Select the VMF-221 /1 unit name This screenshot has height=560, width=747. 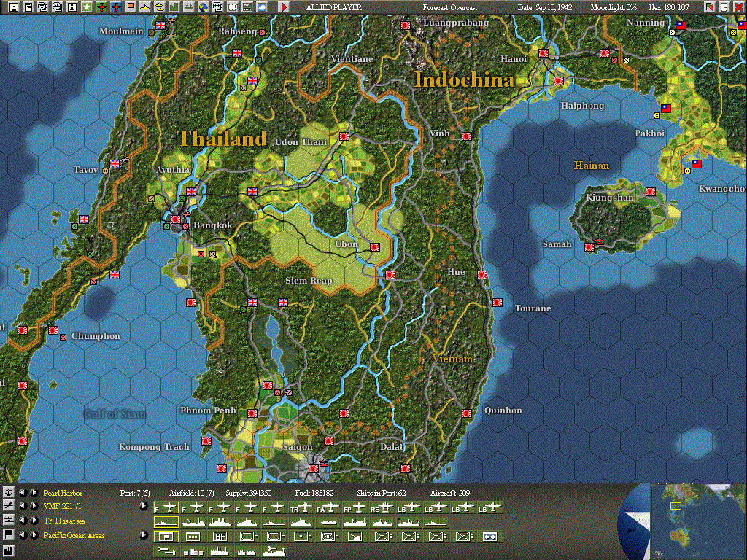[x=62, y=507]
